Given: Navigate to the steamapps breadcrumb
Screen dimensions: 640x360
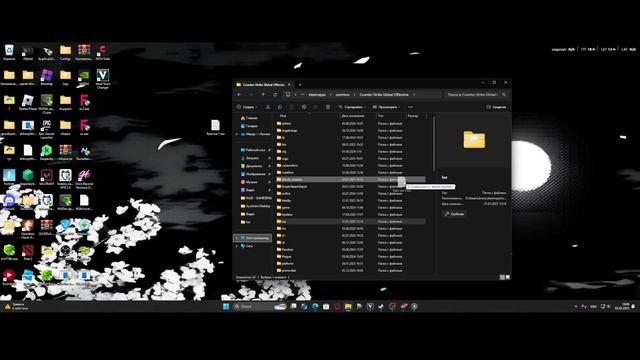Looking at the screenshot, I should click(x=317, y=94).
